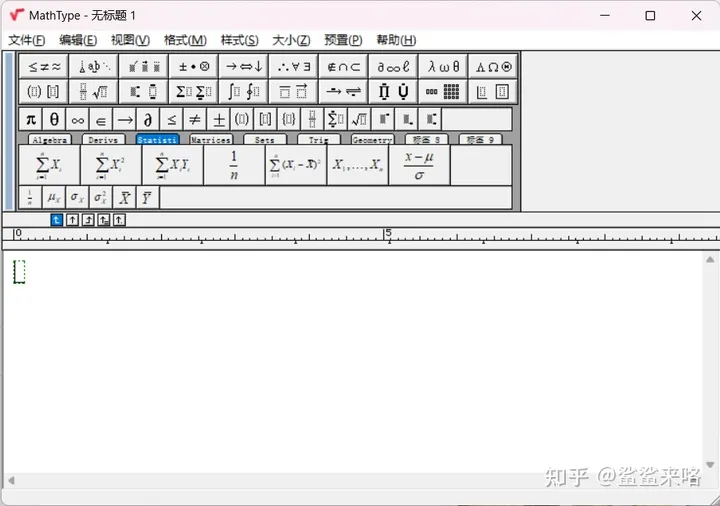Open the set theory symbols palette (∉∩⊂)
The image size is (720, 506).
pyautogui.click(x=344, y=67)
